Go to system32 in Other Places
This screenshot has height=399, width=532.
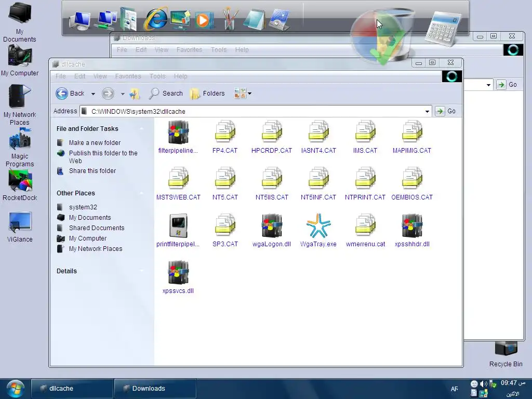(x=83, y=207)
